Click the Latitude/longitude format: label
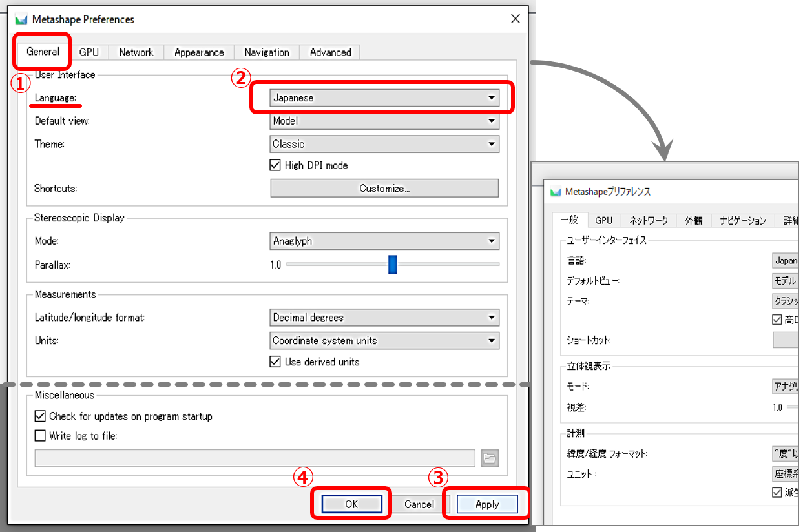This screenshot has width=803, height=532. (90, 318)
